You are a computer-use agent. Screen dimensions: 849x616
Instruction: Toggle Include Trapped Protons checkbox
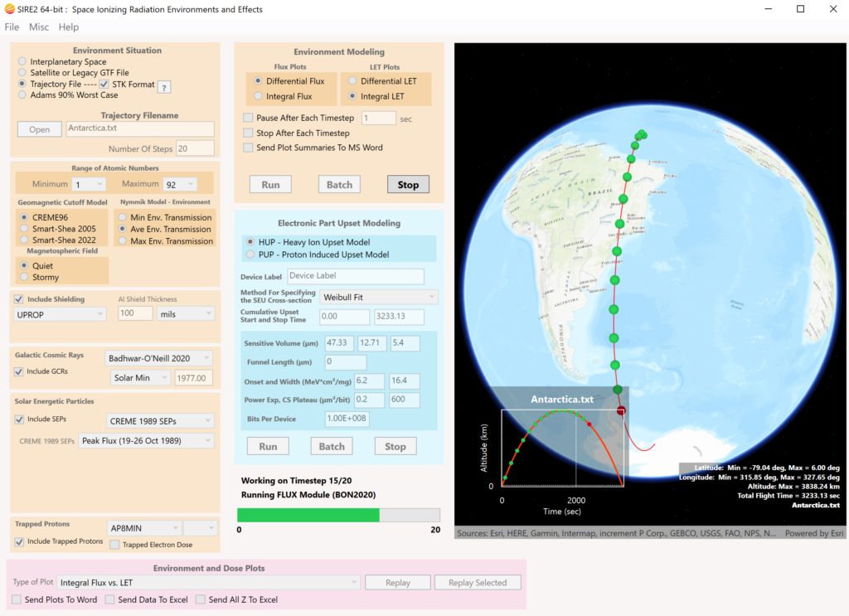click(x=19, y=542)
